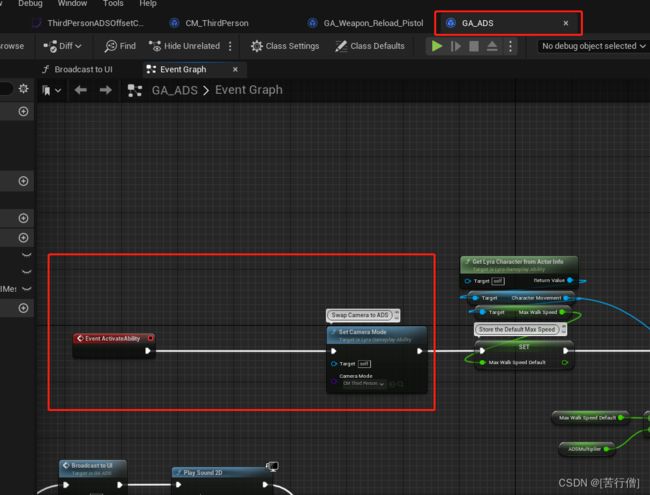Open the Help menu
650x495 pixels.
tap(148, 3)
